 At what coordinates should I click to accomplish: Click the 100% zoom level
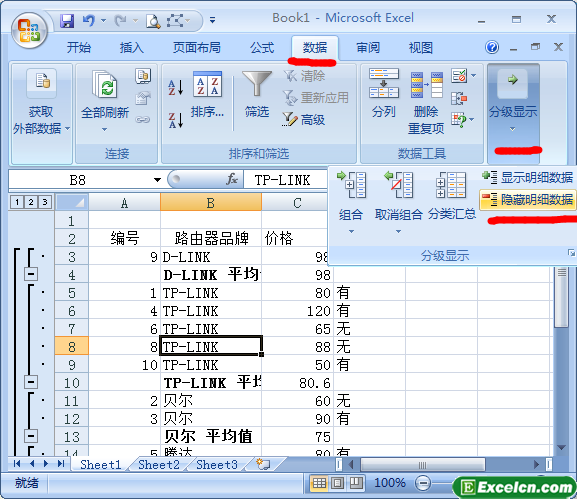point(390,483)
